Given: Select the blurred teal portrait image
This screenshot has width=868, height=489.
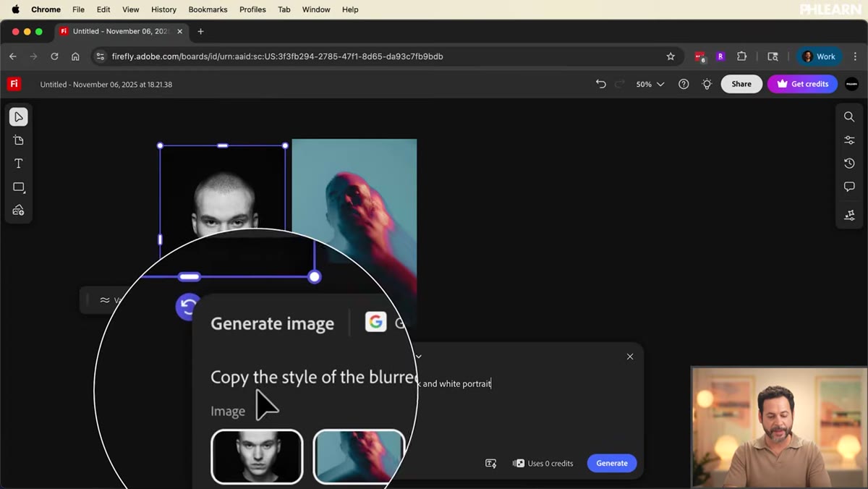Looking at the screenshot, I should click(354, 231).
